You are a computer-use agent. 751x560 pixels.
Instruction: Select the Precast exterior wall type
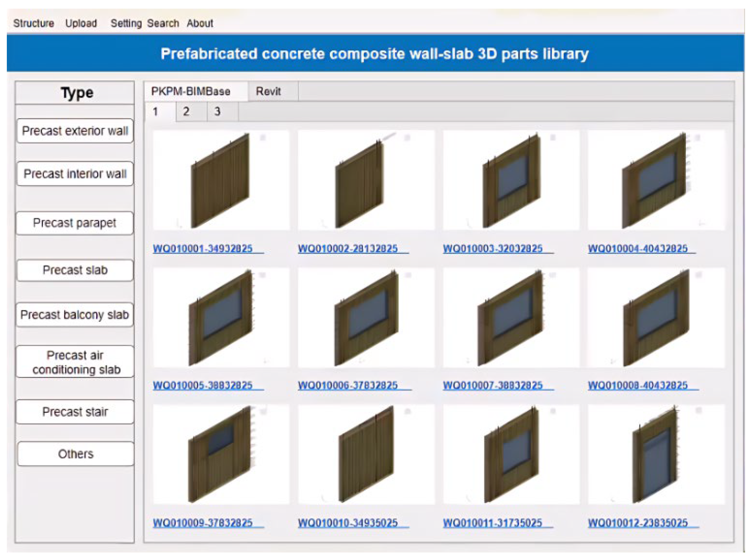pos(75,131)
